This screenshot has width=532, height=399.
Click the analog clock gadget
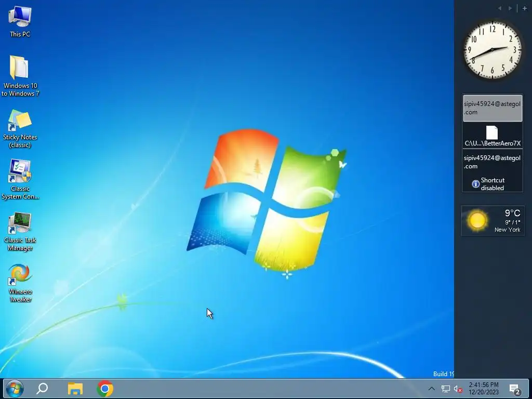click(493, 50)
